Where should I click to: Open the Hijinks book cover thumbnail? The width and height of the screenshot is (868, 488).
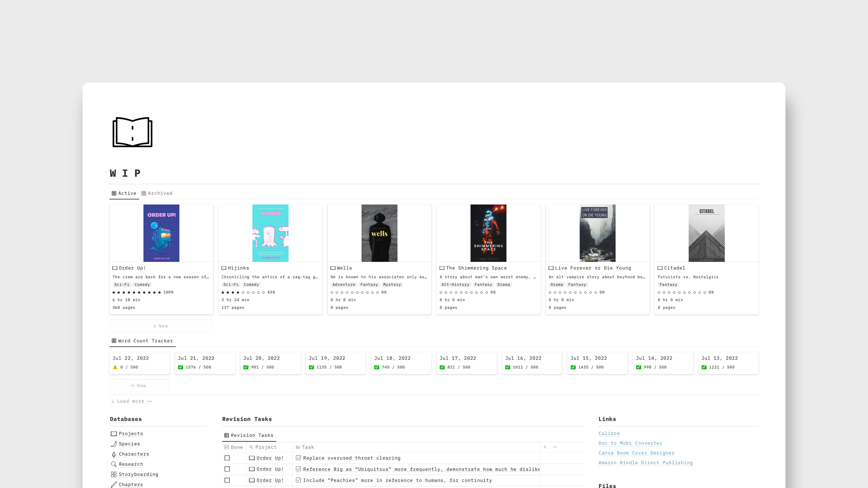tap(270, 233)
